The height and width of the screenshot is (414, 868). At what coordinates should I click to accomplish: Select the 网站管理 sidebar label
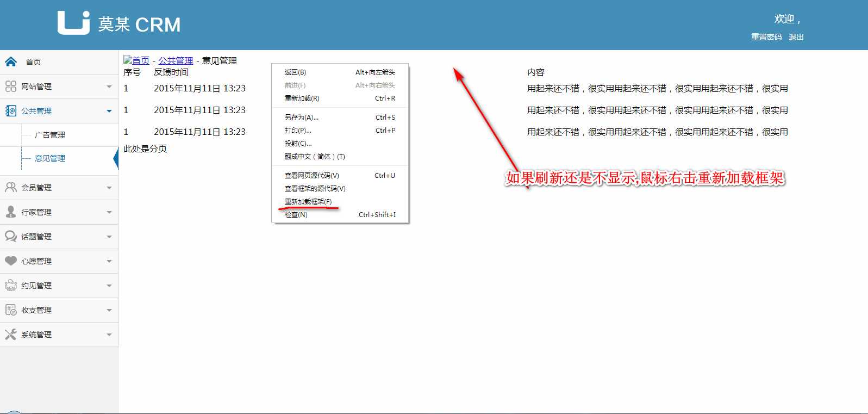pyautogui.click(x=36, y=86)
